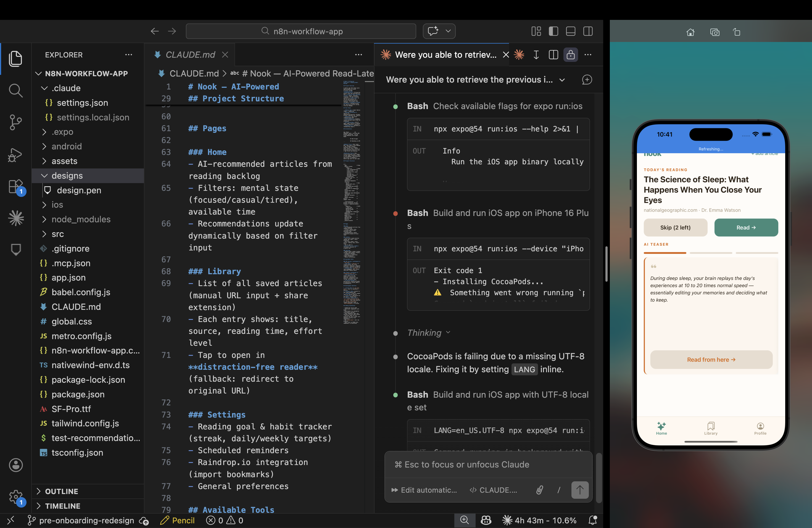Open the Accounts menu icon
Image resolution: width=812 pixels, height=528 pixels.
[15, 465]
